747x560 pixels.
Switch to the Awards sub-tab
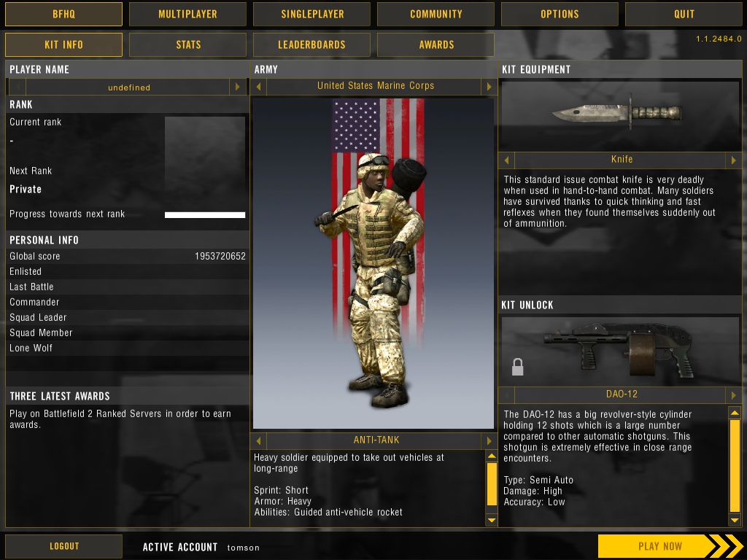436,44
